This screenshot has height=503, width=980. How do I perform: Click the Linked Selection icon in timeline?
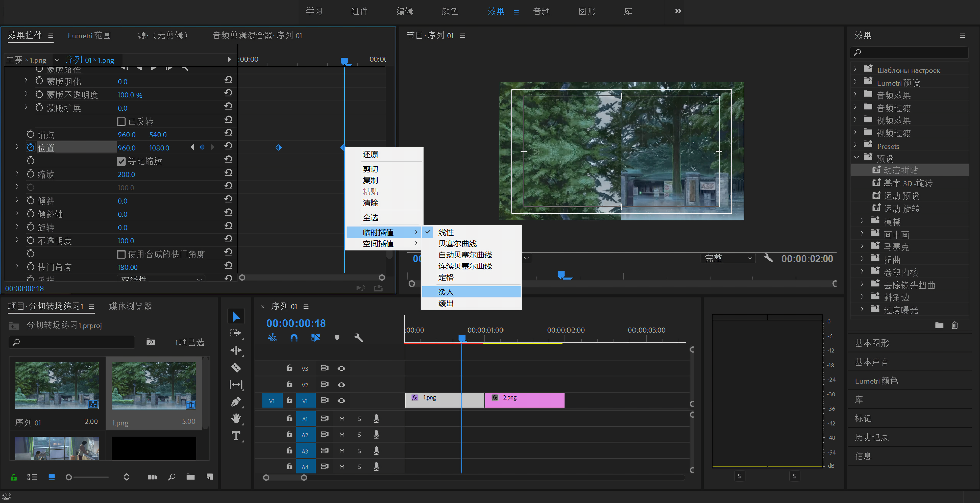[315, 337]
